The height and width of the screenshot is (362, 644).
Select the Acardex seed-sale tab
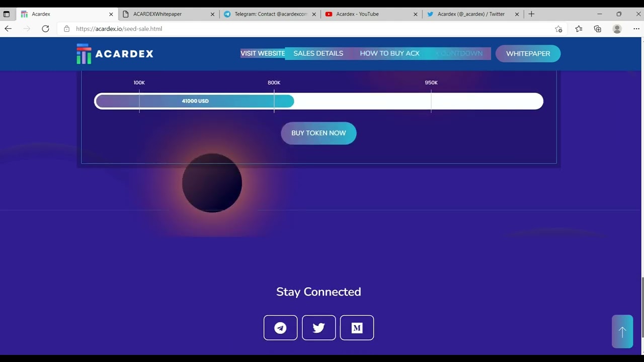click(x=67, y=14)
